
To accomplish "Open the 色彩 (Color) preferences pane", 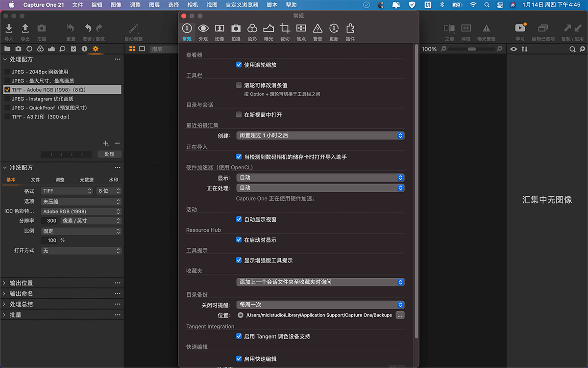I will (252, 32).
